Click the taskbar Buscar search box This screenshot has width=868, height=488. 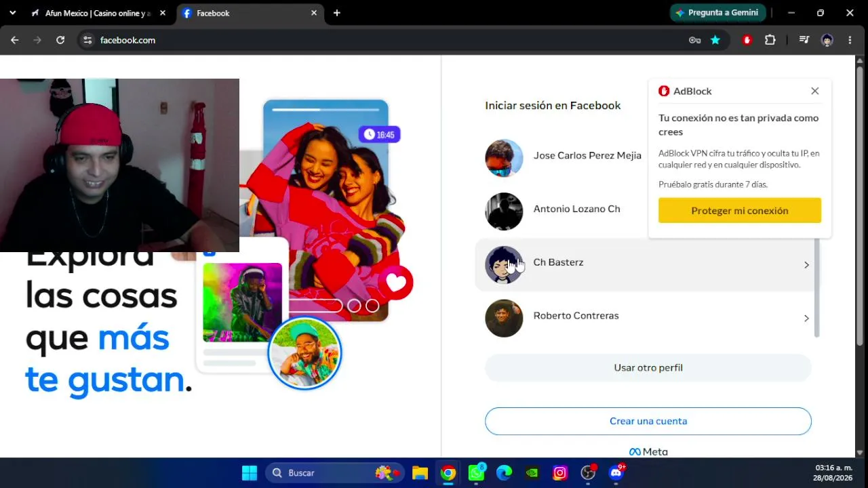click(x=335, y=473)
